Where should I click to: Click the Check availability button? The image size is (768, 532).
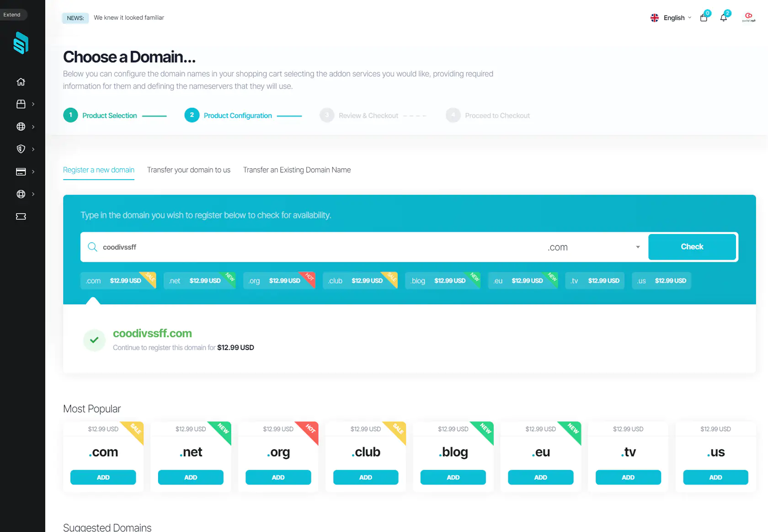coord(692,247)
